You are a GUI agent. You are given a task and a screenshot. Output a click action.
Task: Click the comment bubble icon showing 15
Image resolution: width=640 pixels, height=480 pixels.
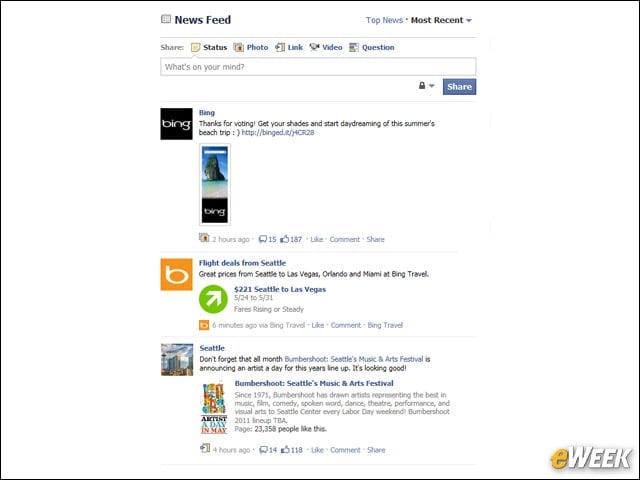(x=263, y=239)
